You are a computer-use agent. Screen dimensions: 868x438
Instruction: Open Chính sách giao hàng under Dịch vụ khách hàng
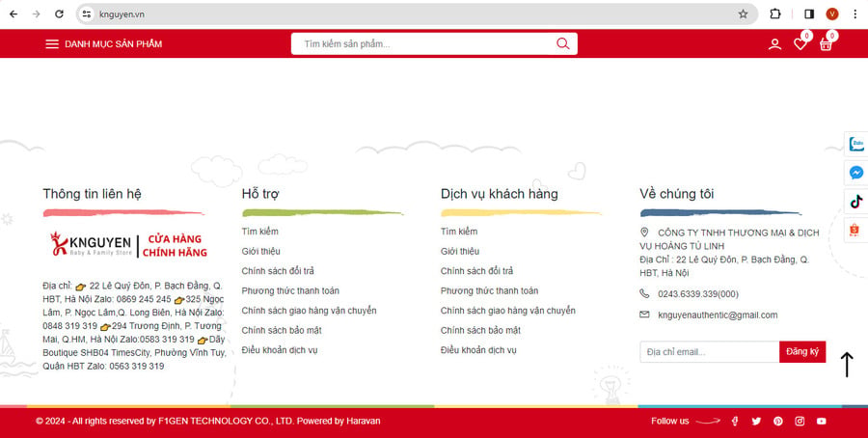point(507,311)
